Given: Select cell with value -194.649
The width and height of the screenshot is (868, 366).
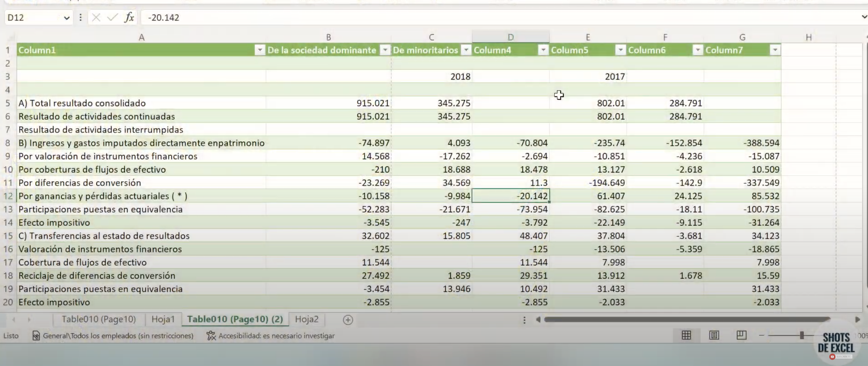Looking at the screenshot, I should coord(588,182).
